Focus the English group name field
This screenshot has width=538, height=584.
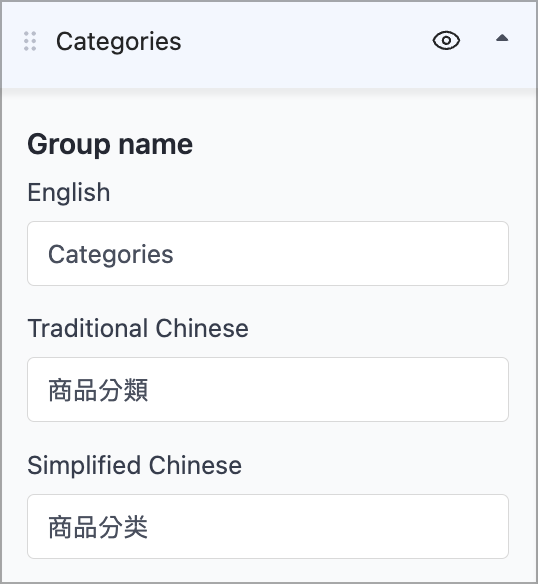coord(268,254)
